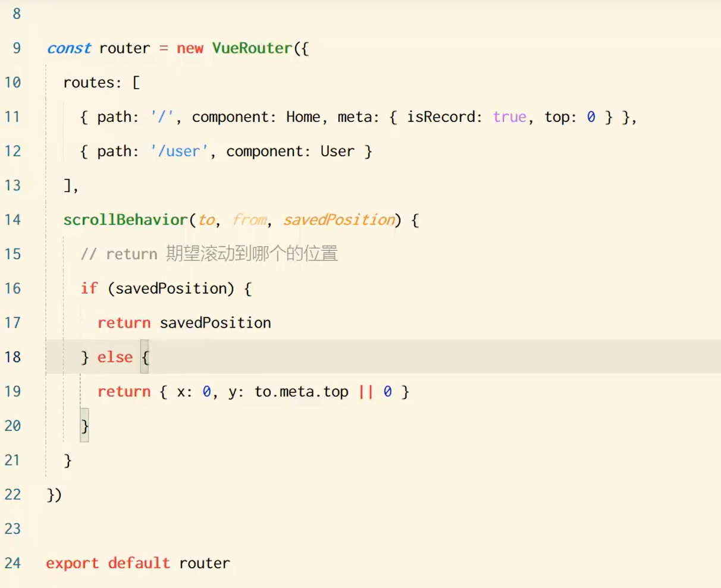Click 'router' variable name on line 9

[124, 49]
